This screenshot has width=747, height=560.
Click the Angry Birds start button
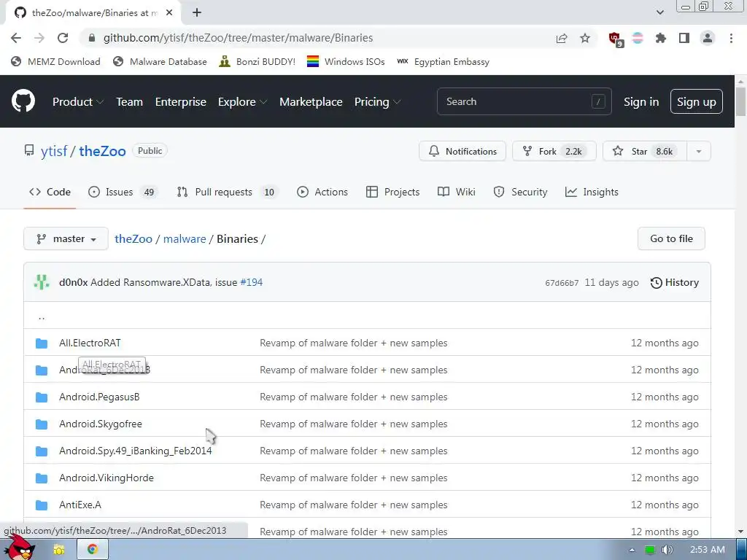20,548
